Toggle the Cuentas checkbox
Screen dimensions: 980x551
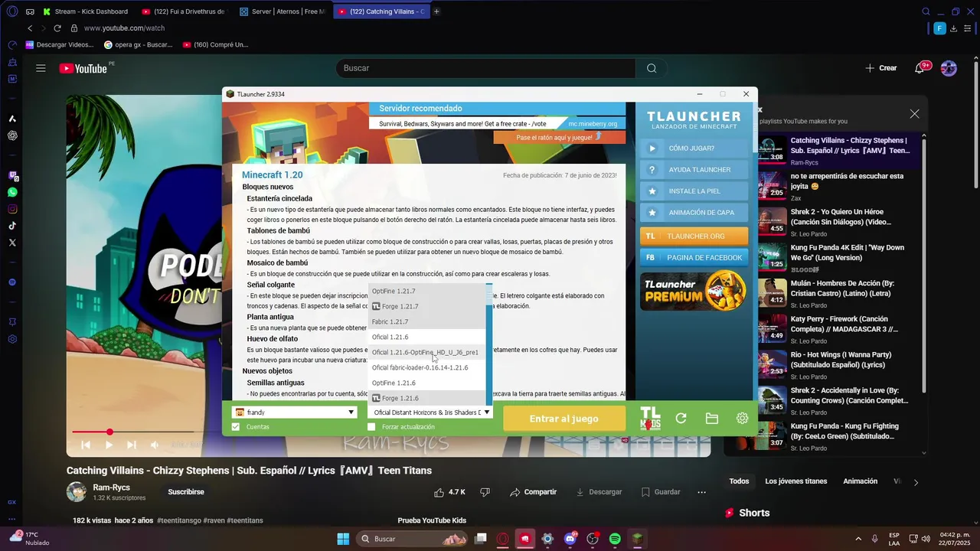pos(236,427)
